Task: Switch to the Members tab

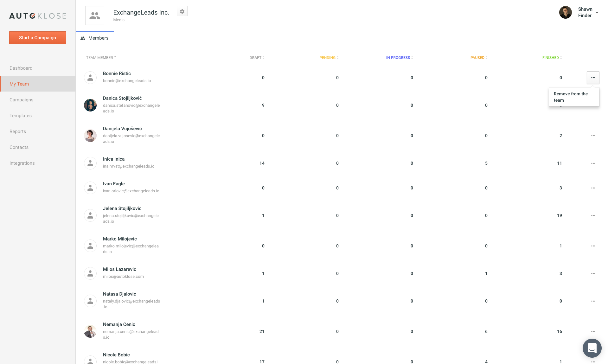Action: pyautogui.click(x=95, y=38)
